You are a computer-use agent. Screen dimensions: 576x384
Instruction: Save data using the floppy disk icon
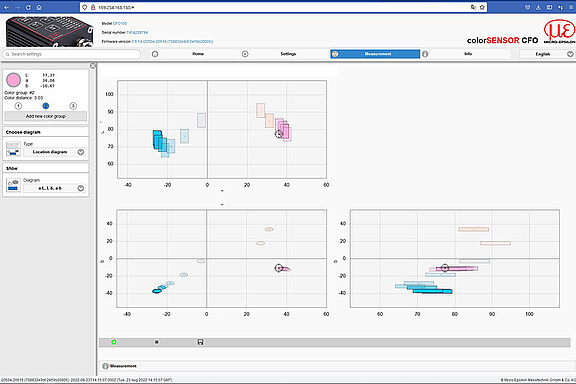(x=200, y=342)
